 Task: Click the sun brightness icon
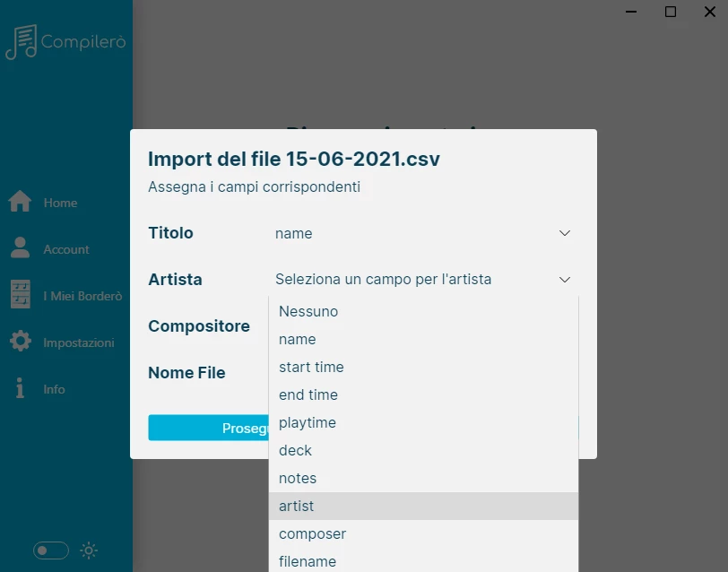(x=89, y=550)
